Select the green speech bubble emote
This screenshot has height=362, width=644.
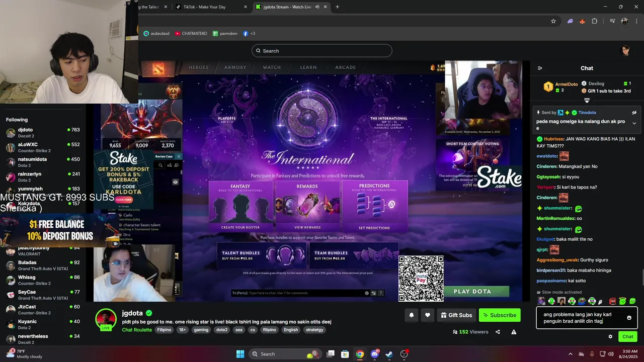[x=632, y=301]
